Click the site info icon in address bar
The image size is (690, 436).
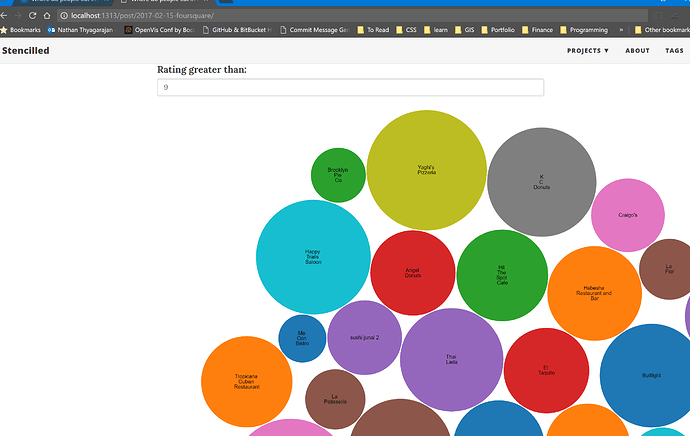(x=64, y=15)
